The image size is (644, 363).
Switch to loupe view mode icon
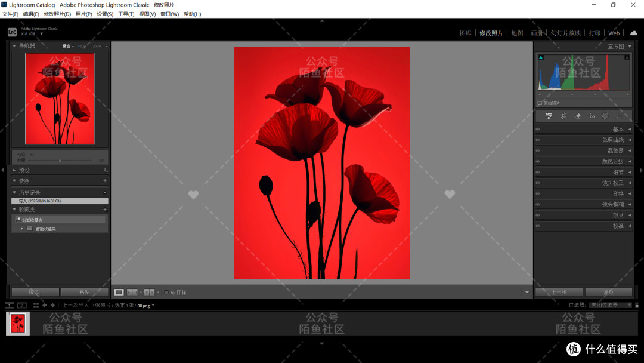[119, 293]
